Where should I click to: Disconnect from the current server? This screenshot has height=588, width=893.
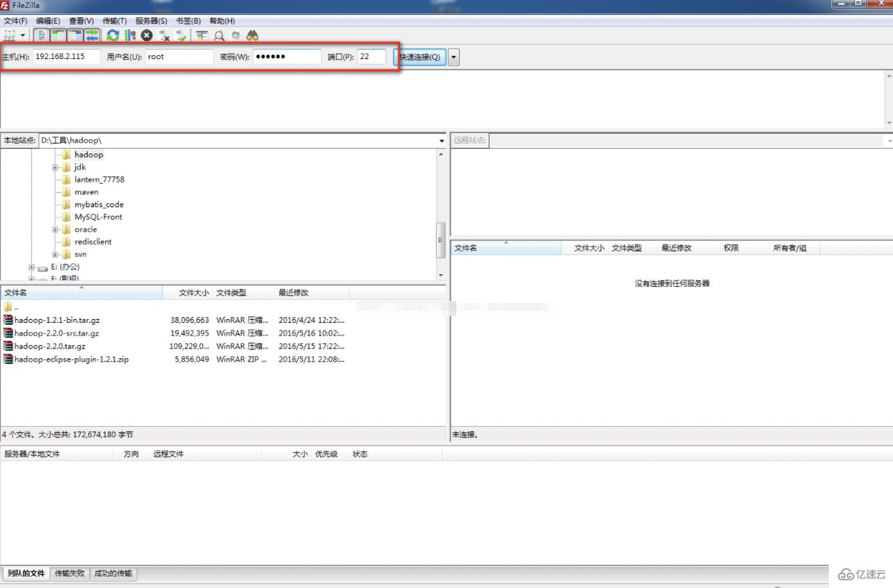point(164,35)
